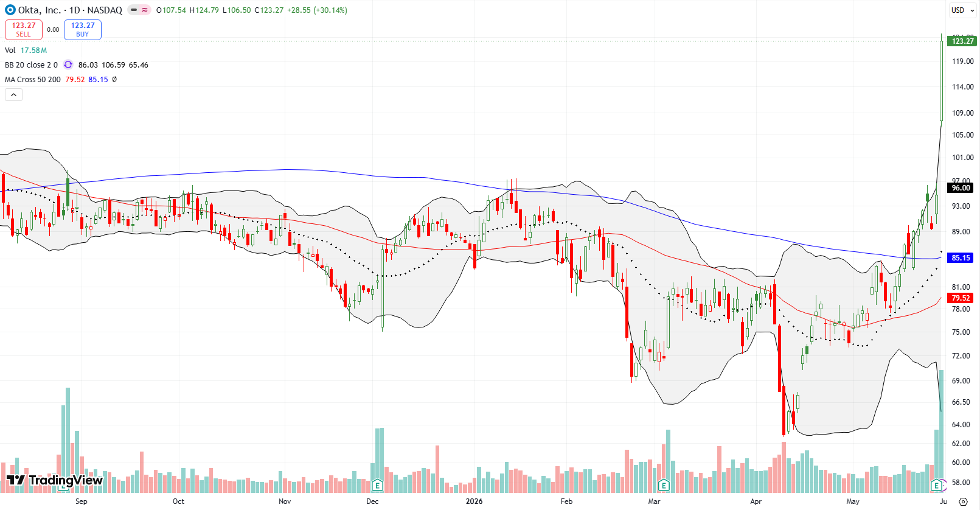Click the 60.00 price axis label

pos(961,462)
